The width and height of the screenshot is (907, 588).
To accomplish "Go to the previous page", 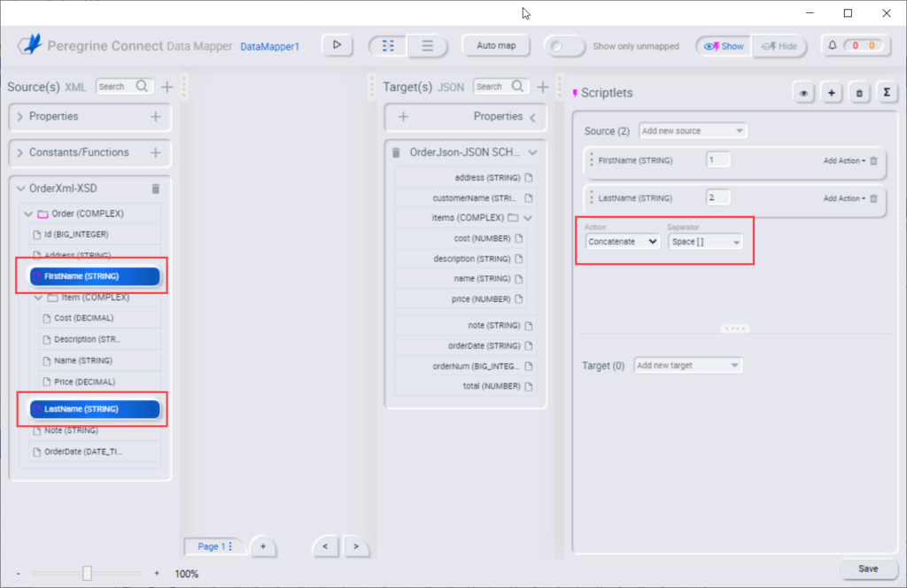I will (x=325, y=546).
